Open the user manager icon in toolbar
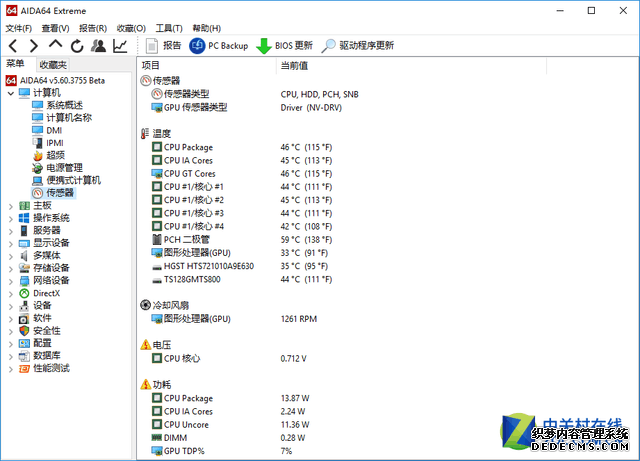Viewport: 640px width, 461px height. [x=98, y=46]
